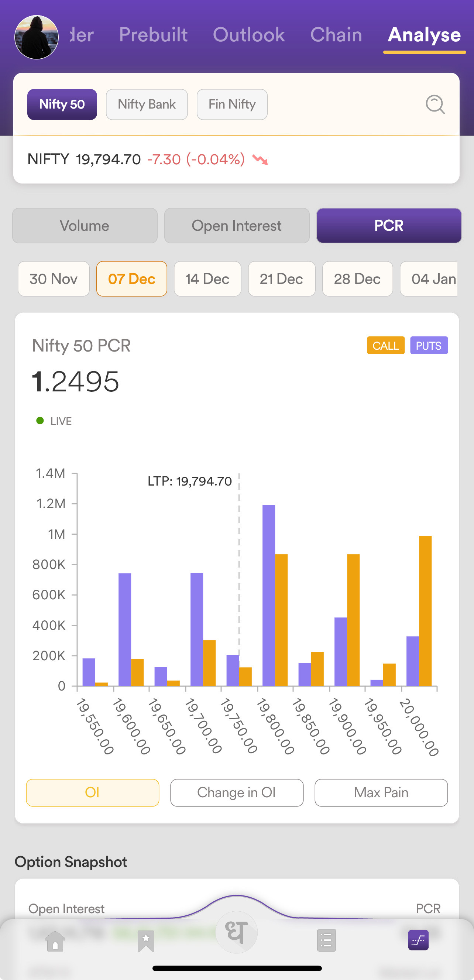
Task: Tap the 19,750.00 strike axis label
Action: click(239, 726)
